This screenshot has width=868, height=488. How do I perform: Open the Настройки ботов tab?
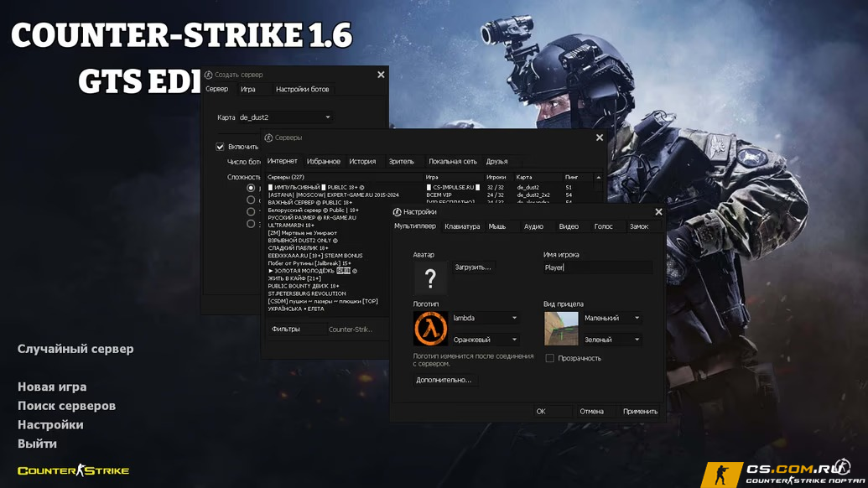coord(302,89)
